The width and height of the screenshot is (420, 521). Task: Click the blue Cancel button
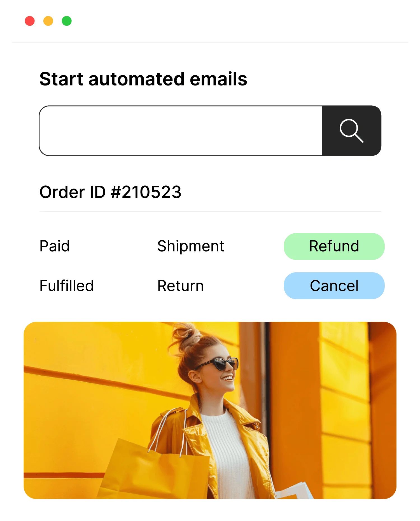coord(334,285)
